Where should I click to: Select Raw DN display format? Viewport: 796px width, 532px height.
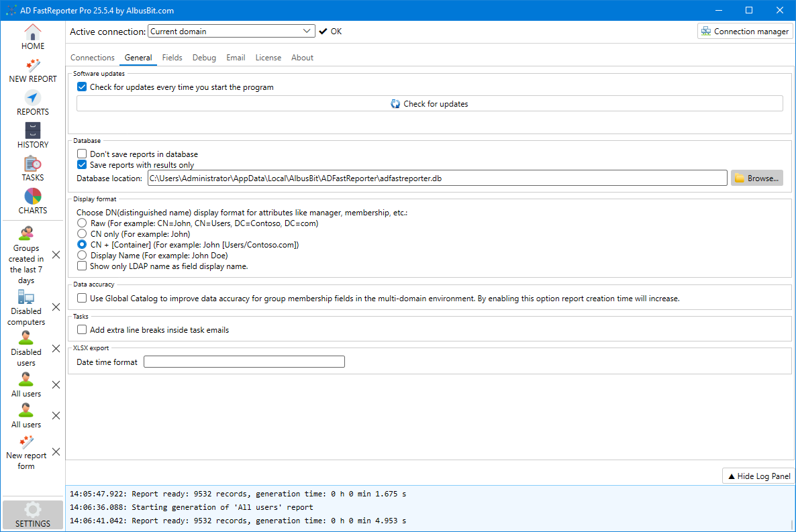82,223
